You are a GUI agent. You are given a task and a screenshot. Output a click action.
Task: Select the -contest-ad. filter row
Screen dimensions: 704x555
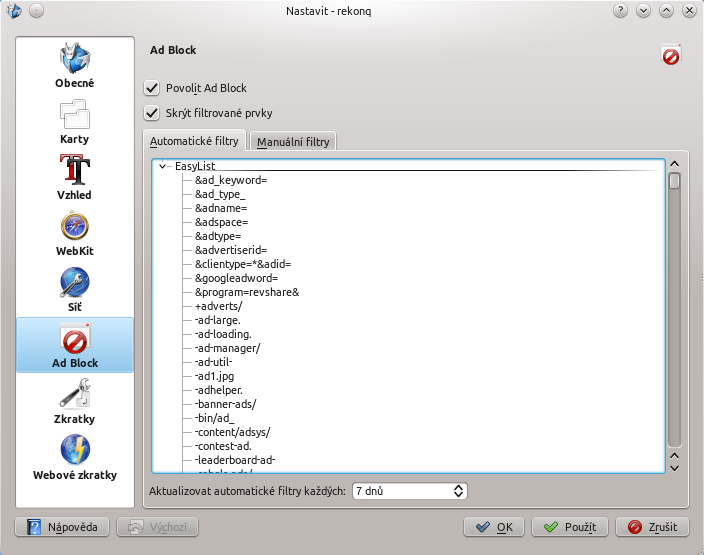[x=223, y=446]
